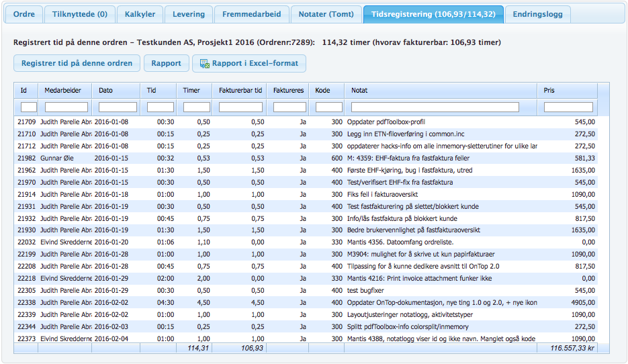Click the Medarbeider filter input box
This screenshot has height=364, width=628.
tap(66, 107)
